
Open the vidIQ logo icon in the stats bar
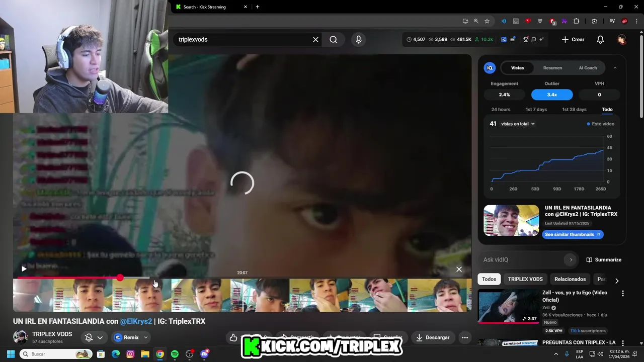pos(504,39)
